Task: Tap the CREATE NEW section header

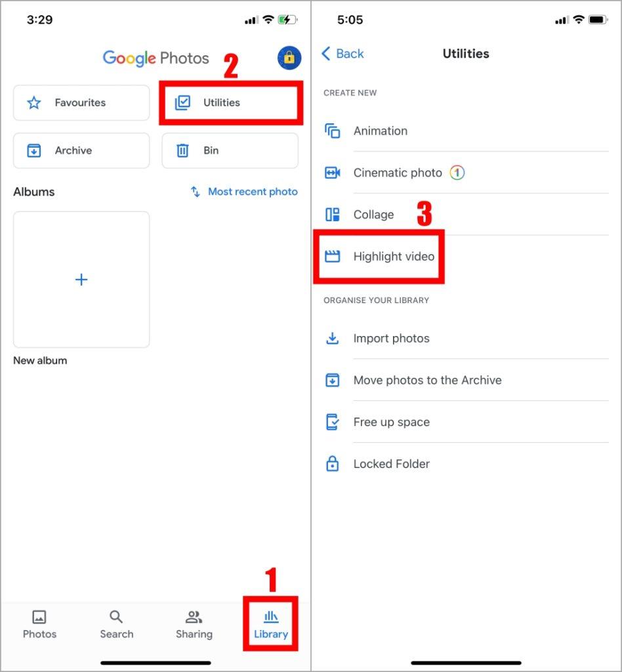Action: pyautogui.click(x=350, y=93)
